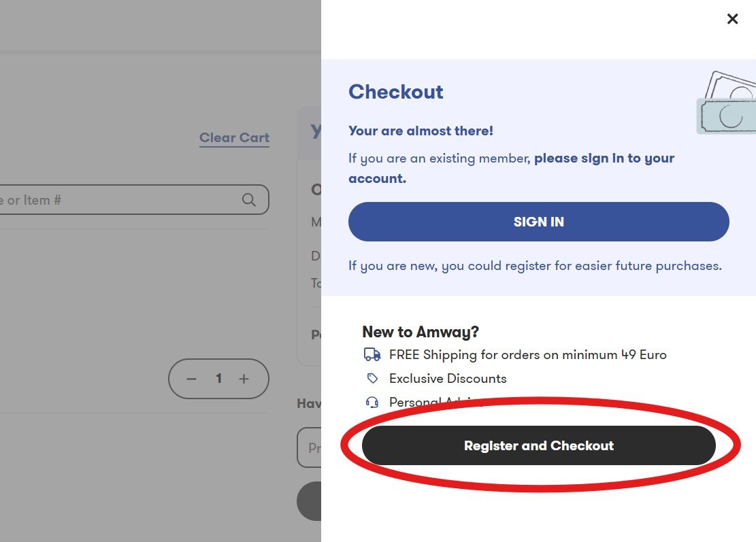The image size is (756, 542).
Task: Click the FREE Shipping benefit text
Action: [x=528, y=355]
